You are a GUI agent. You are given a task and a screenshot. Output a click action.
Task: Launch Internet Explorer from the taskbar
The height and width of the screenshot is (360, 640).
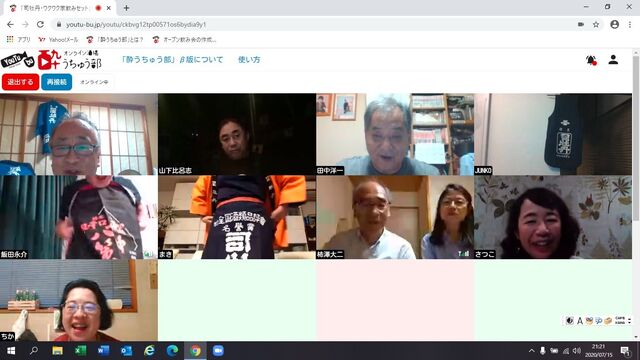coord(149,351)
